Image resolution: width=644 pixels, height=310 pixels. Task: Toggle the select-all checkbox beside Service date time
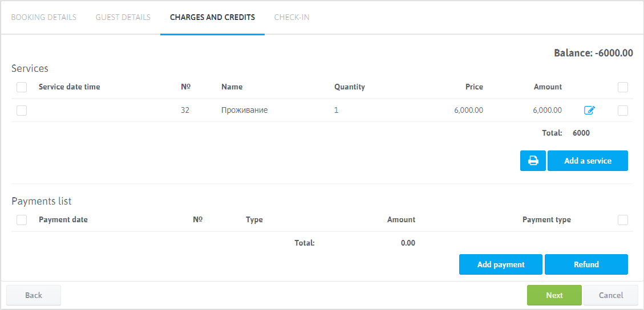point(22,87)
